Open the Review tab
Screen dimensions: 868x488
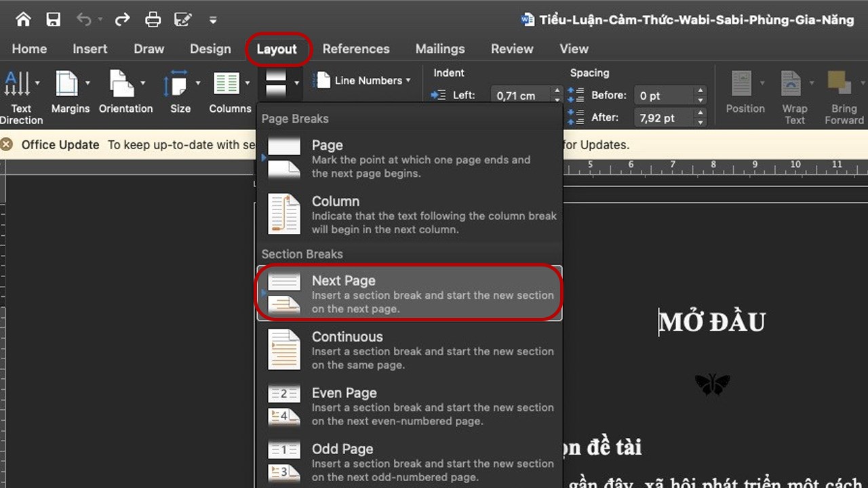(512, 49)
